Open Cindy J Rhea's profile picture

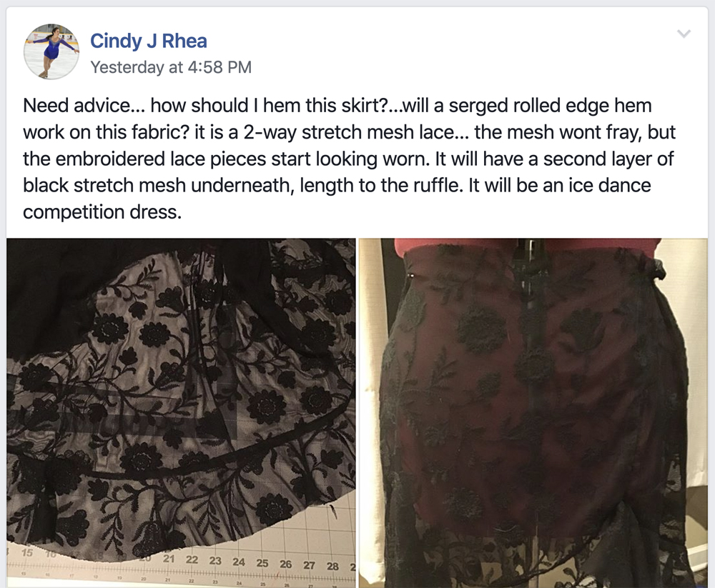[x=51, y=51]
